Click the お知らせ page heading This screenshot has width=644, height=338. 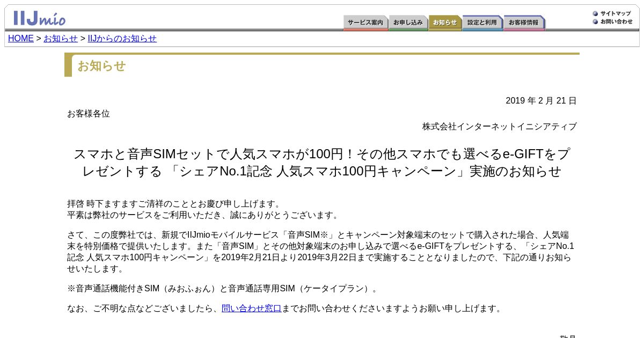pos(101,66)
